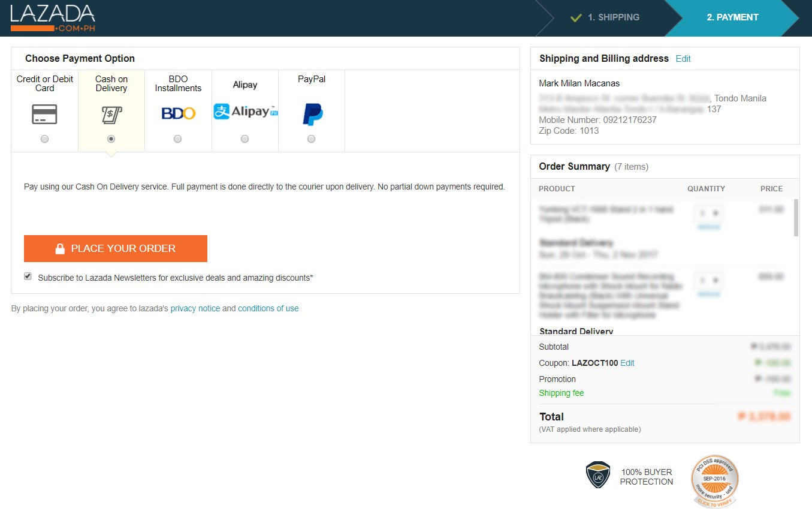Viewport: 812px width, 517px height.
Task: Click the Cash on Delivery money icon
Action: (111, 114)
